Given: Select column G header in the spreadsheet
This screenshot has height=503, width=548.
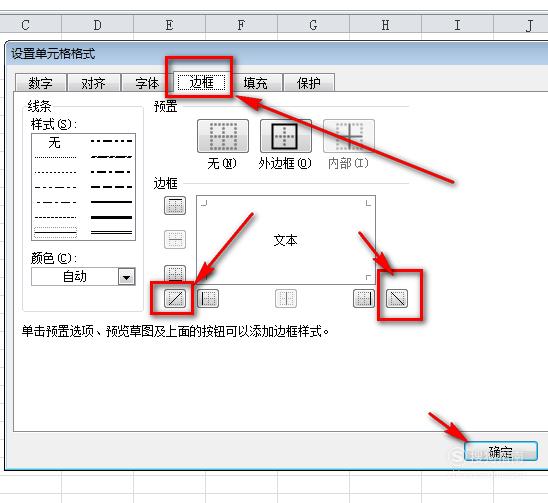Looking at the screenshot, I should [313, 25].
